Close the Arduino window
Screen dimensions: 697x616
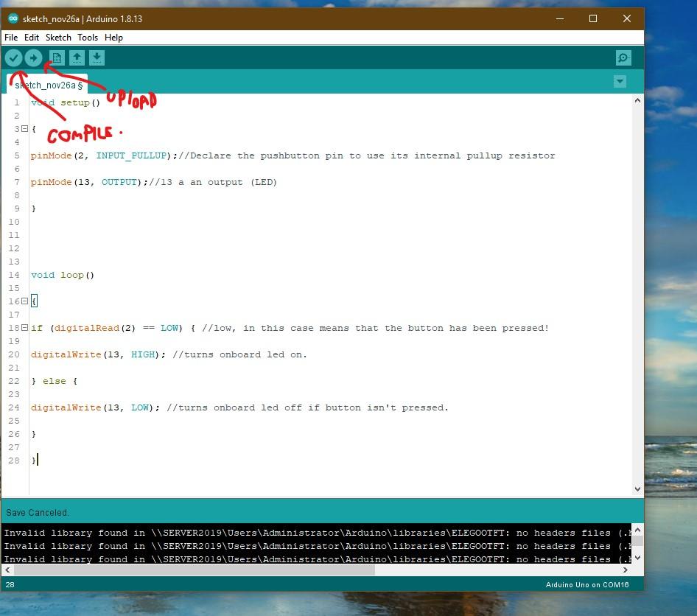[x=627, y=18]
